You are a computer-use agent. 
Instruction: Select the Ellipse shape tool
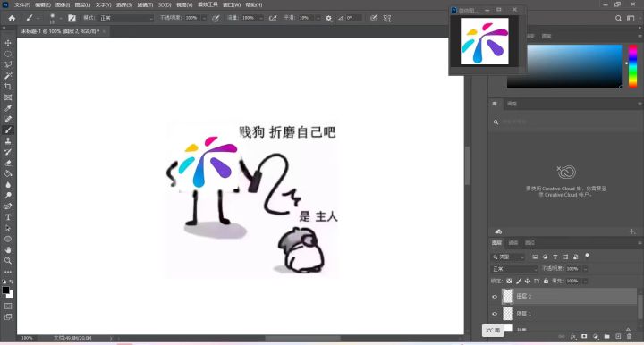pyautogui.click(x=8, y=240)
